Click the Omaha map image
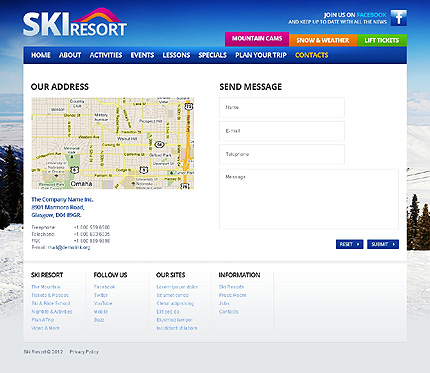Image resolution: width=430 pixels, height=373 pixels. click(x=113, y=143)
